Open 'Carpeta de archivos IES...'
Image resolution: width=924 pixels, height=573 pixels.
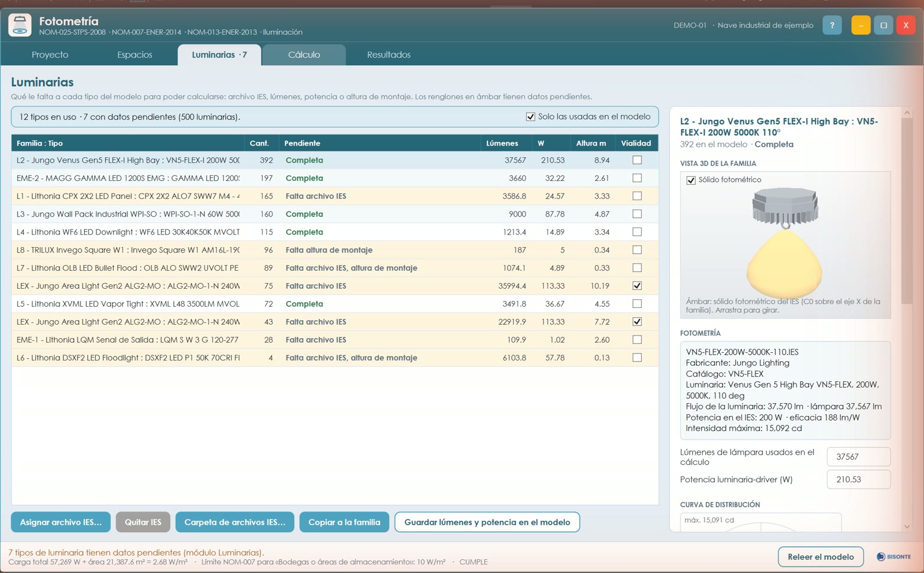tap(234, 522)
